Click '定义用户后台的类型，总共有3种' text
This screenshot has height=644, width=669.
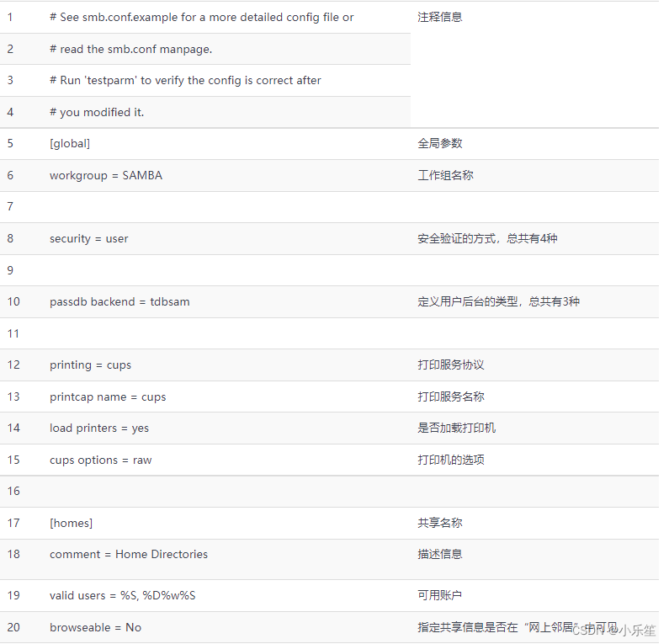pos(498,301)
